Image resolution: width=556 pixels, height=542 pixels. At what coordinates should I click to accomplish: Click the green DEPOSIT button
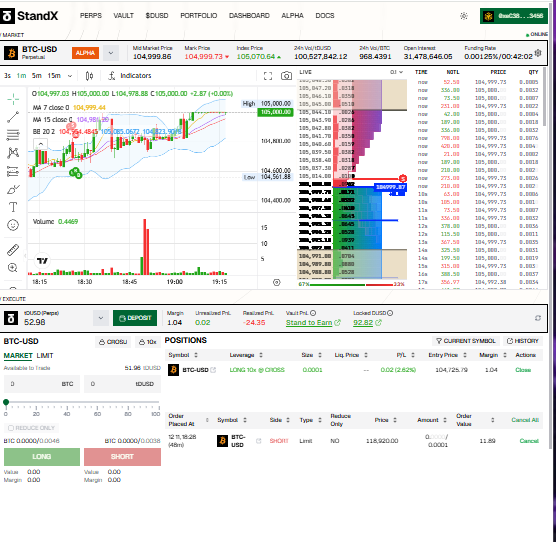(x=135, y=318)
